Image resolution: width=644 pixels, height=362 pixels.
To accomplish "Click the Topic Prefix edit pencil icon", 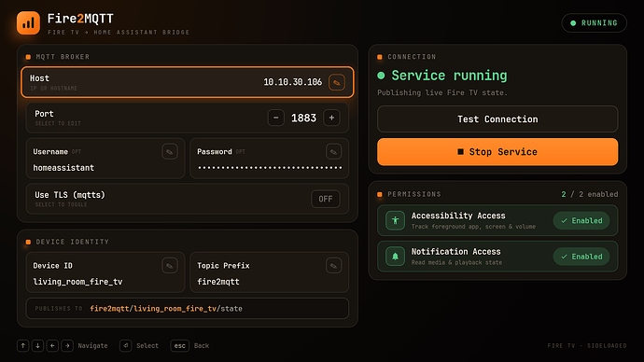I will 333,266.
